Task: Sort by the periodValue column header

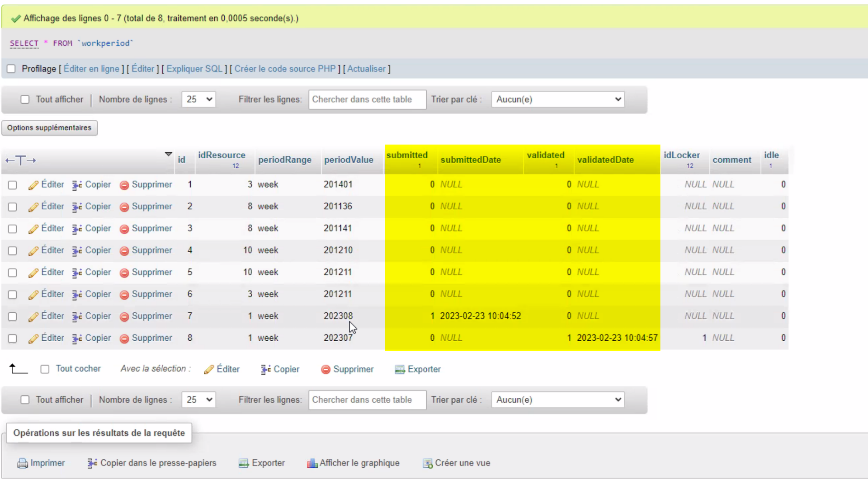Action: tap(349, 160)
